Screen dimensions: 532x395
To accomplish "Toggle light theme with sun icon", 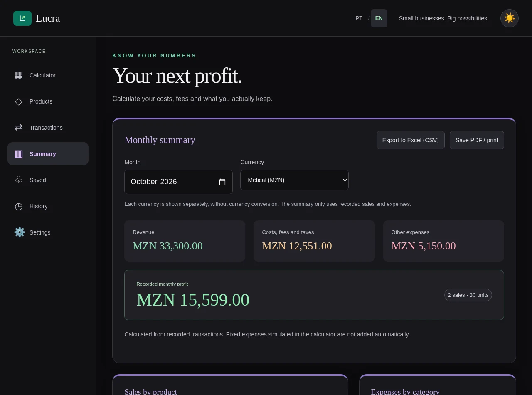I will 510,18.
